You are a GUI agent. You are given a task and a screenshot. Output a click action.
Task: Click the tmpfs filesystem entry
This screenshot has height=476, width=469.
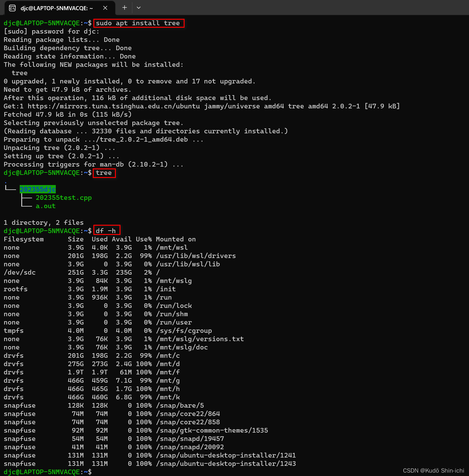click(14, 331)
